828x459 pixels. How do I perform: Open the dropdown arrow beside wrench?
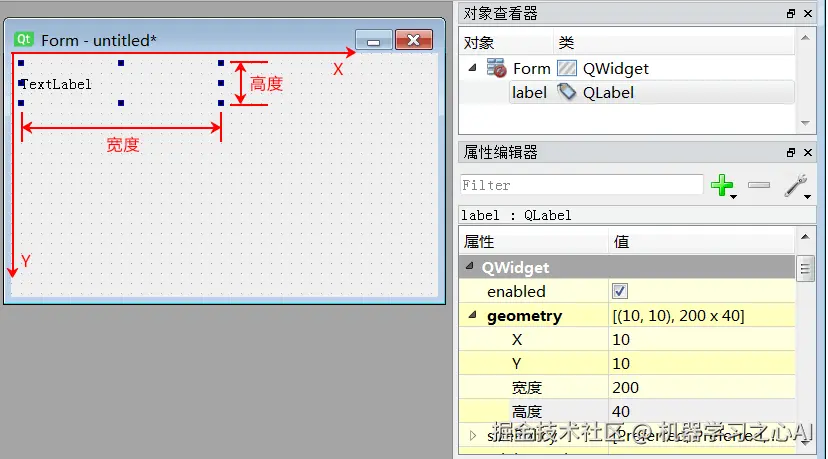coord(807,197)
